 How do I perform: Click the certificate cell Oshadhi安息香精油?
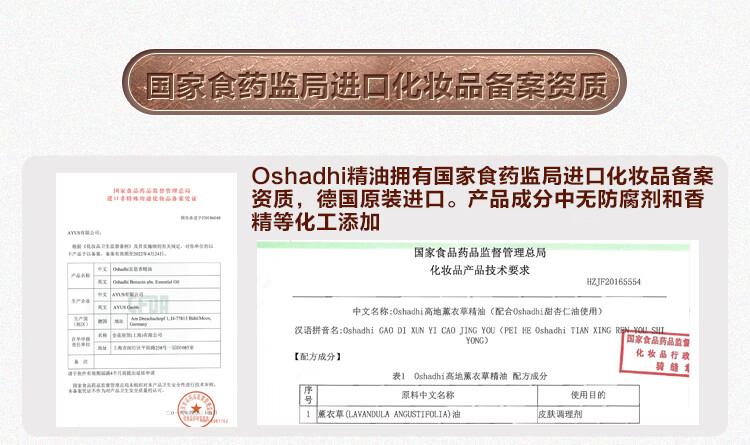tap(165, 269)
